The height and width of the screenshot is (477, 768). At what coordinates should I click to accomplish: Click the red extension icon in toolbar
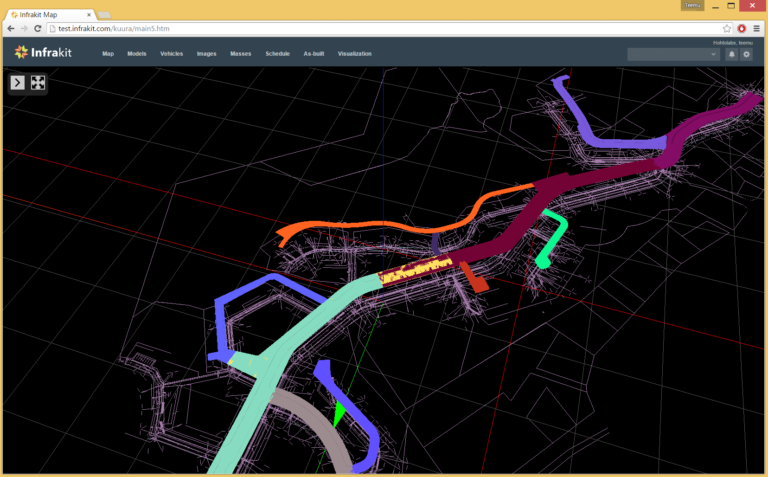742,28
